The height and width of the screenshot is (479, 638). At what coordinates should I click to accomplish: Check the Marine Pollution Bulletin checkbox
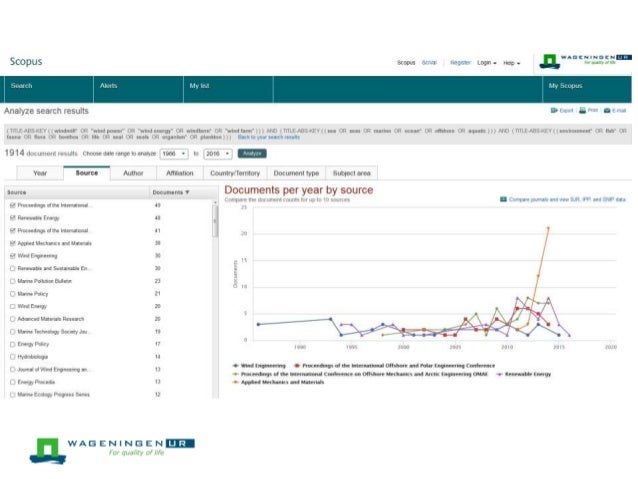point(11,282)
